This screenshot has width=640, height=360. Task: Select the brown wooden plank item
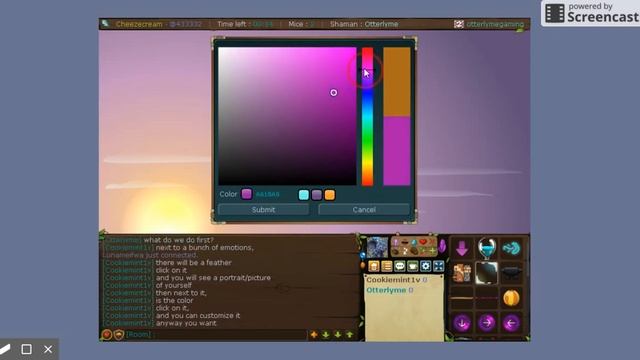click(x=462, y=298)
